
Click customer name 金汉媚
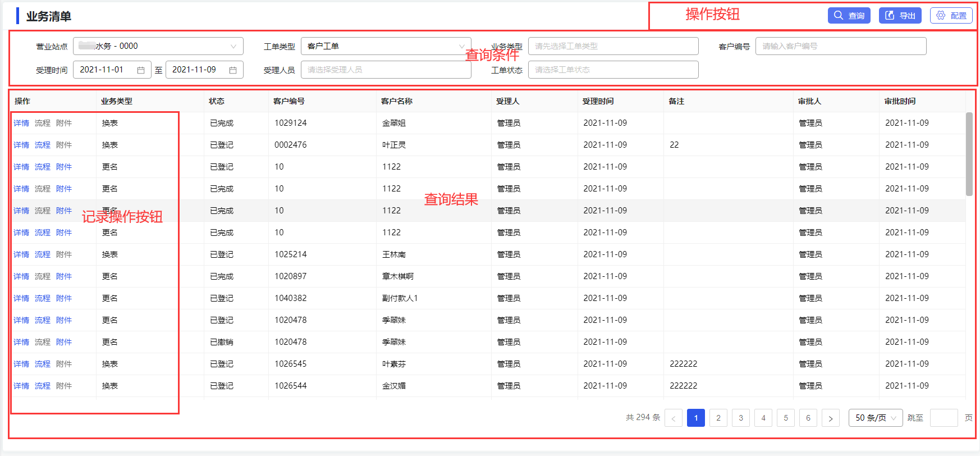394,386
